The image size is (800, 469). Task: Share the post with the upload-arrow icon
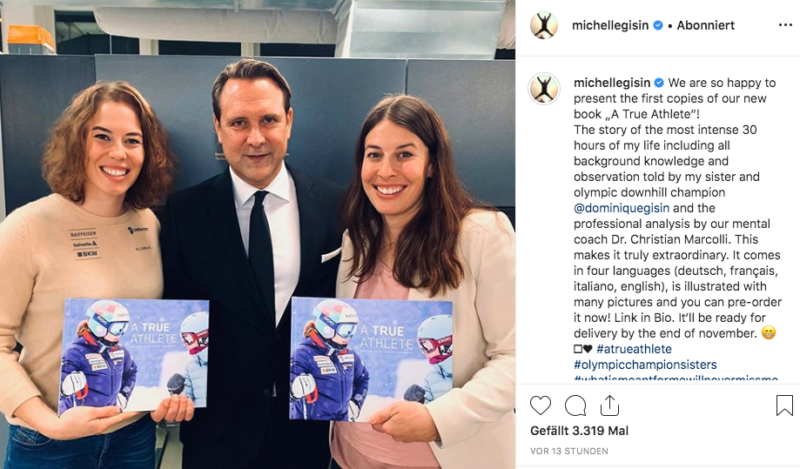pyautogui.click(x=609, y=406)
